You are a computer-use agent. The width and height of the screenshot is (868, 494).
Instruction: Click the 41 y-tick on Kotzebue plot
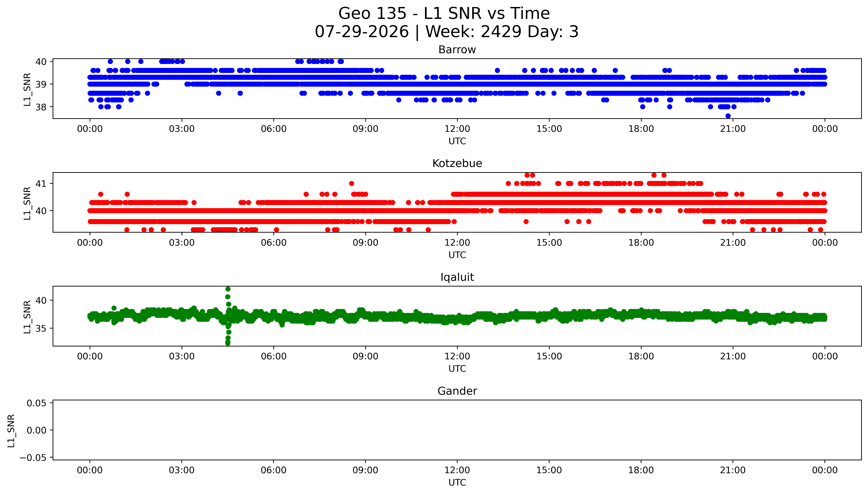point(41,184)
